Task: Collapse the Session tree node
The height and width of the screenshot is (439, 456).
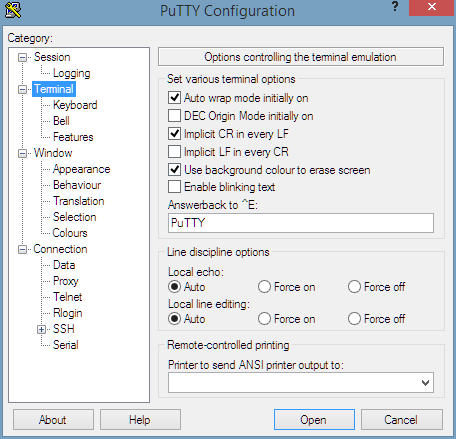Action: (22, 57)
